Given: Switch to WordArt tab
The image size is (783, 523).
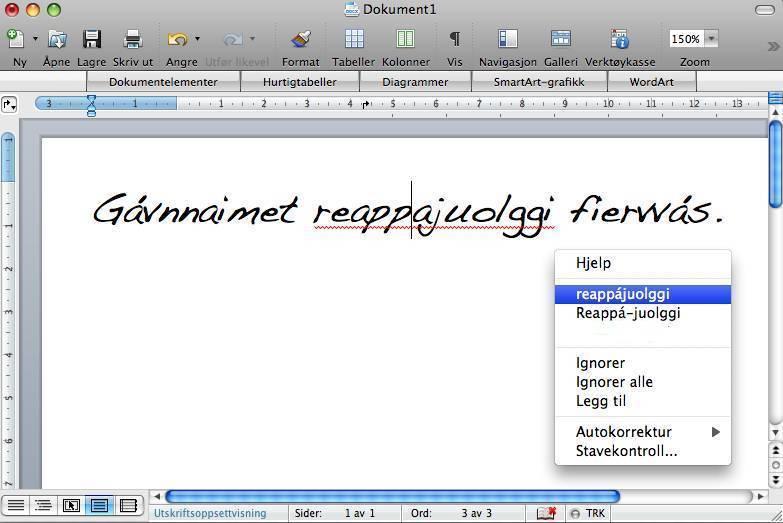Looking at the screenshot, I should pos(652,82).
